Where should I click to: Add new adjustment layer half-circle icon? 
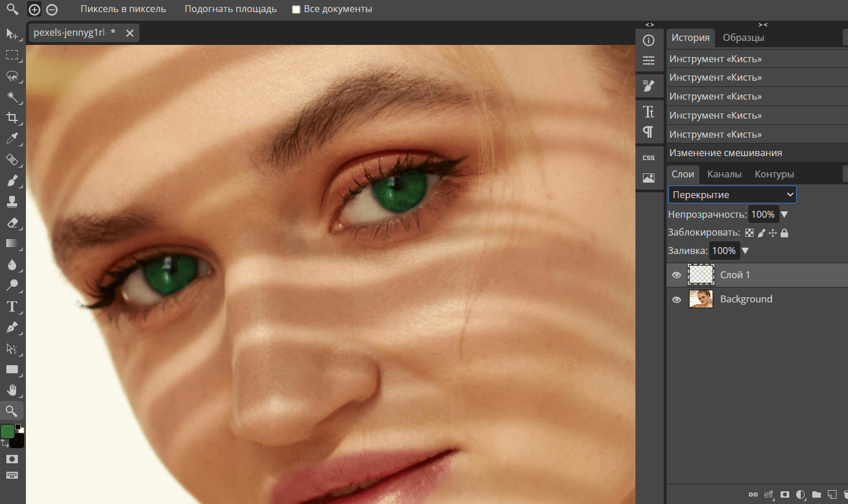pos(801,494)
